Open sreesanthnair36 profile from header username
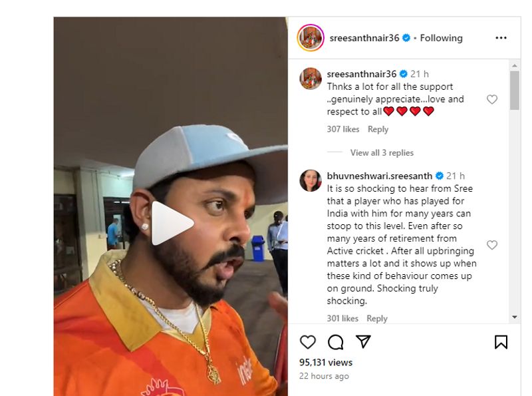Viewport: 532px width, 396px height. (x=364, y=38)
